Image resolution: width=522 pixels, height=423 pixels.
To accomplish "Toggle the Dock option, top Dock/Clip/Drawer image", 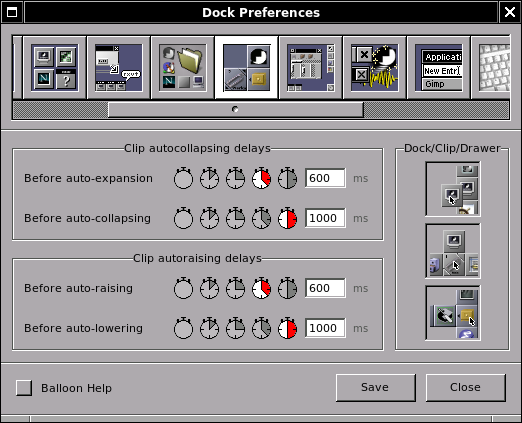I will [x=453, y=189].
